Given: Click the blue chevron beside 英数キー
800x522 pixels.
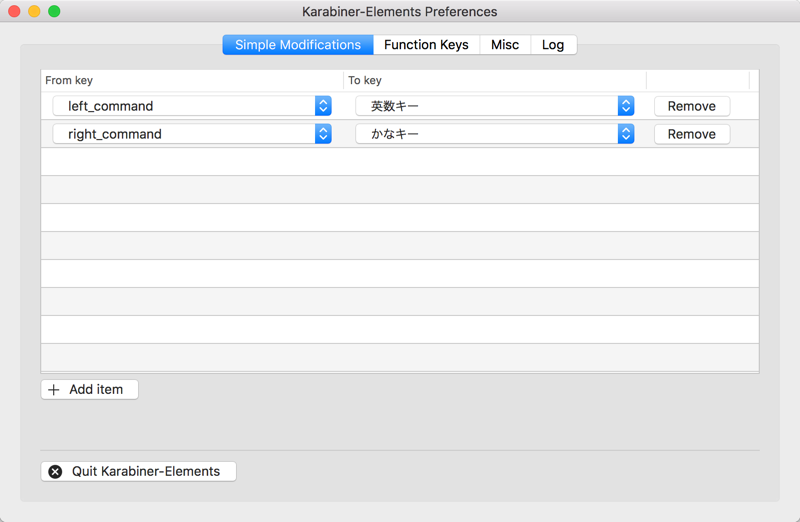Looking at the screenshot, I should coord(626,106).
